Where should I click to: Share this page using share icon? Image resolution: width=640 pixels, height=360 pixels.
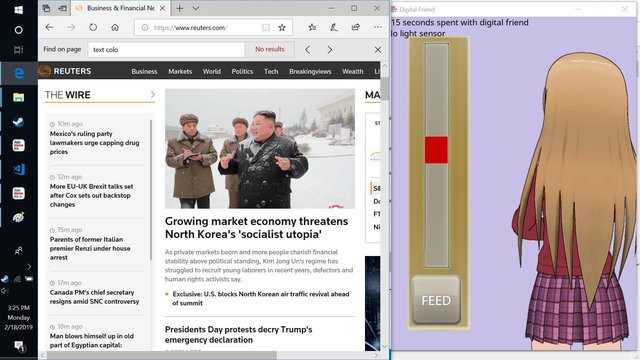(x=356, y=27)
